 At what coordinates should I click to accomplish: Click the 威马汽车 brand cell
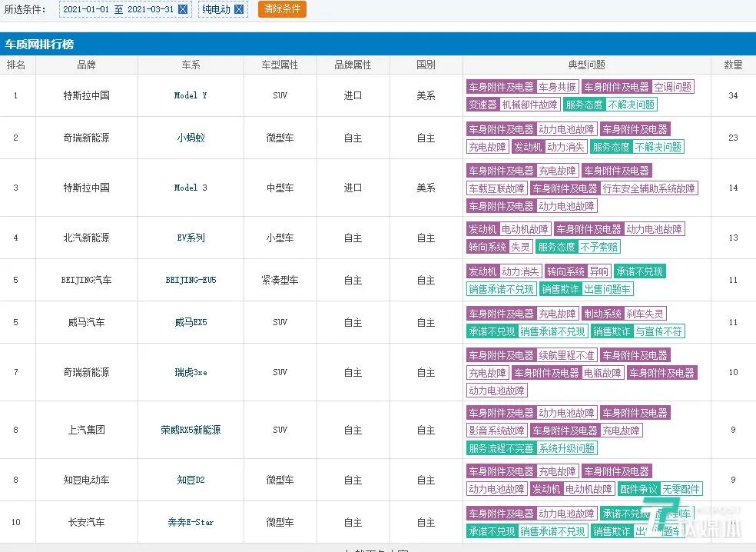[x=86, y=322]
